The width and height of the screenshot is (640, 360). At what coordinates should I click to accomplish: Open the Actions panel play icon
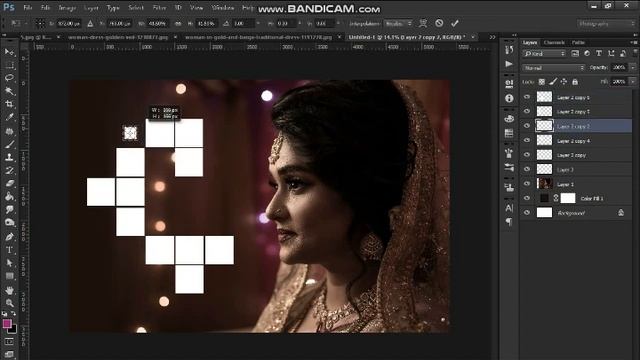pos(509,64)
